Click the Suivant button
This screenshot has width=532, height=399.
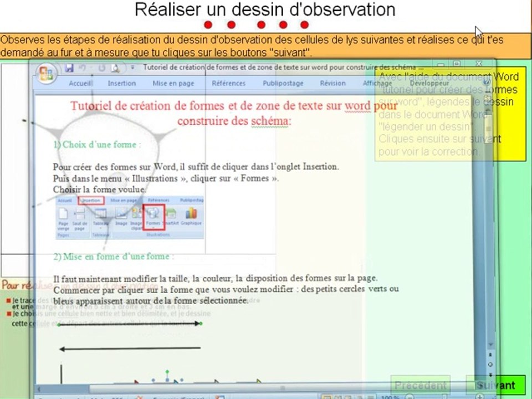[x=495, y=386]
